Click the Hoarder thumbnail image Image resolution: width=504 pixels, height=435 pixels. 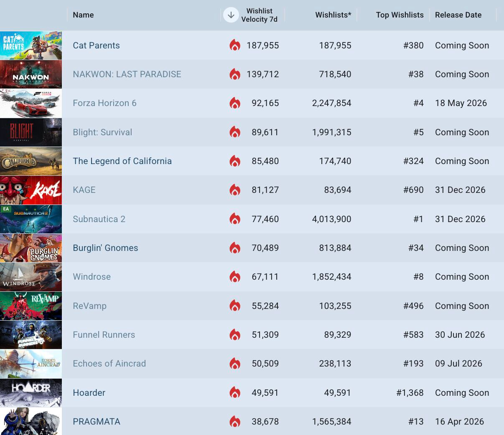(x=31, y=393)
